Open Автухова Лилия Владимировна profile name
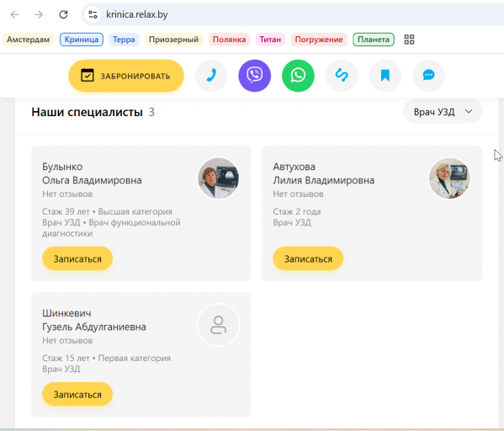The height and width of the screenshot is (431, 504). click(324, 173)
